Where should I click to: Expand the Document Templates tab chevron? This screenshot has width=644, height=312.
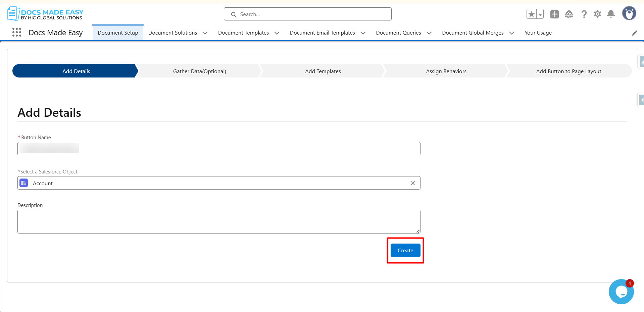click(x=277, y=33)
